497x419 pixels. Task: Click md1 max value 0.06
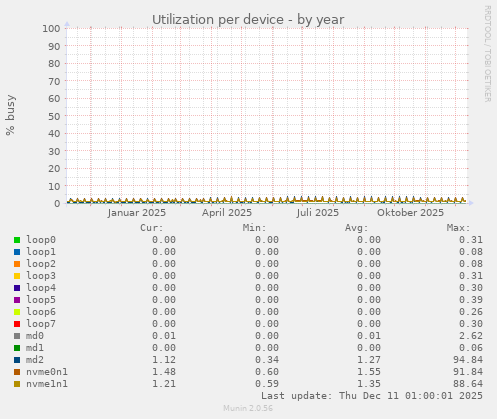[x=471, y=348]
